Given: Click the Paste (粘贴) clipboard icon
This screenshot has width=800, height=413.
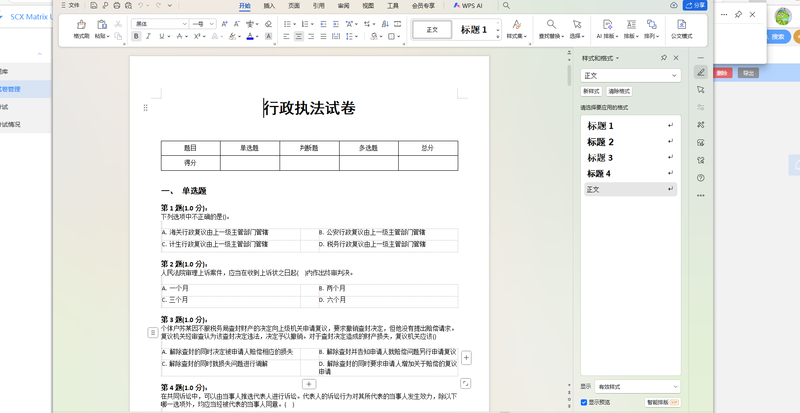Looking at the screenshot, I should point(102,24).
